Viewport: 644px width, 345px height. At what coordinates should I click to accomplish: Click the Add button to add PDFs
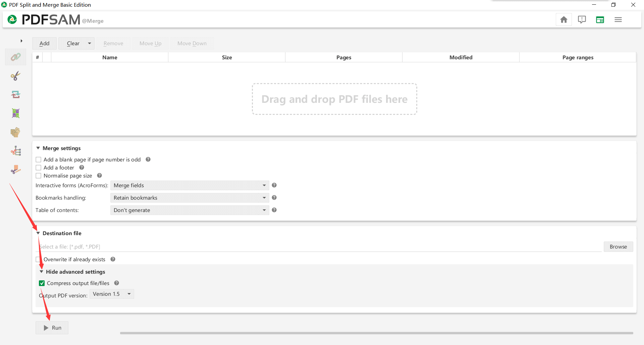[x=44, y=44]
